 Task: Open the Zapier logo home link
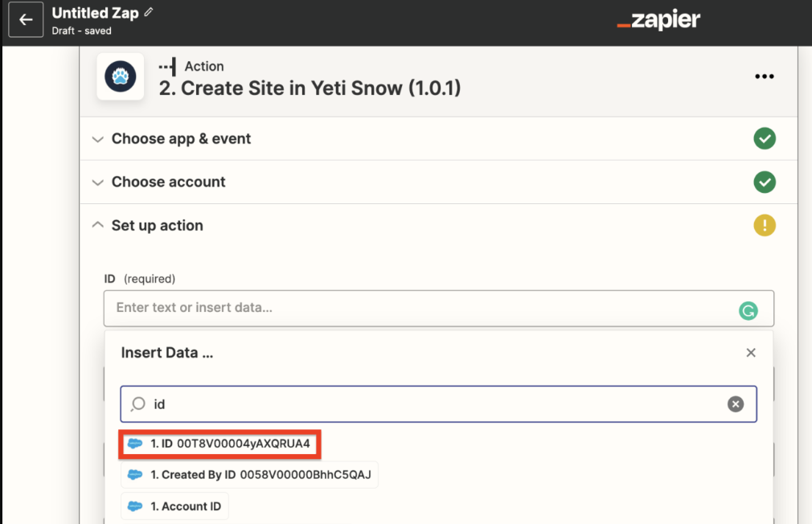point(658,20)
